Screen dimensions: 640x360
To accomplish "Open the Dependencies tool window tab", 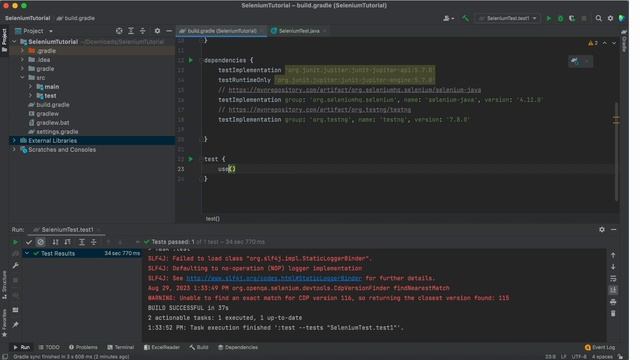I will pyautogui.click(x=238, y=347).
